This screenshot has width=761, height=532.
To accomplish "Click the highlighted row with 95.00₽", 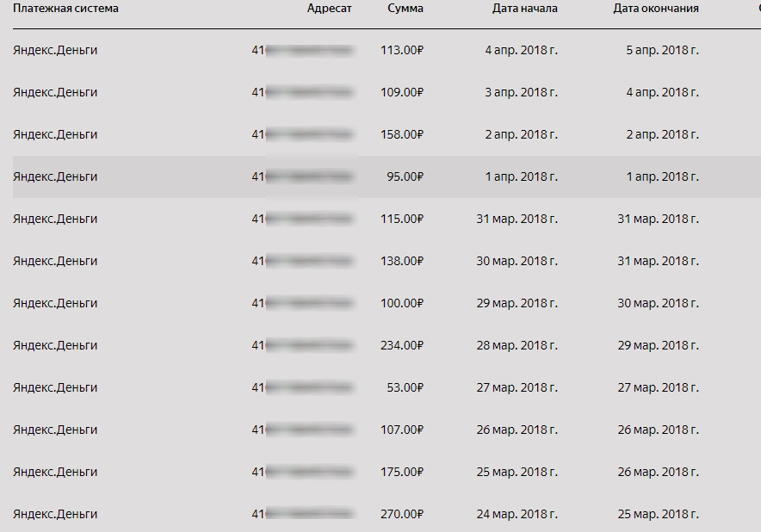I will pos(379,176).
